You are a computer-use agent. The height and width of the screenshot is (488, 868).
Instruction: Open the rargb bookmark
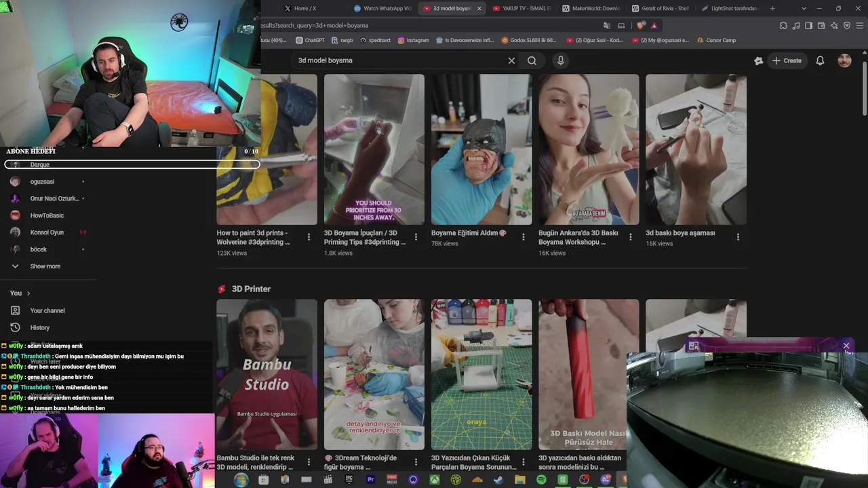pyautogui.click(x=342, y=40)
